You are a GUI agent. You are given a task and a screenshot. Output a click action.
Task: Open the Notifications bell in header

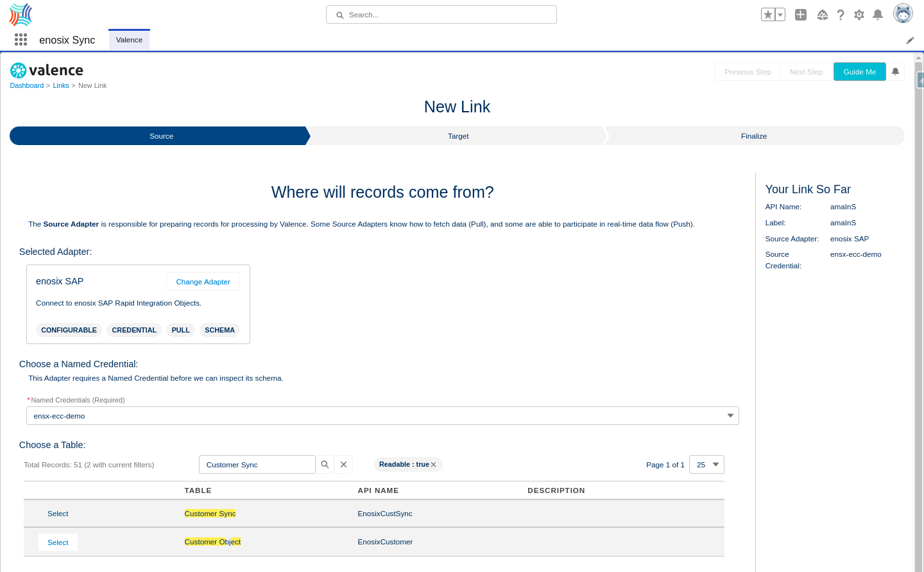click(x=878, y=15)
